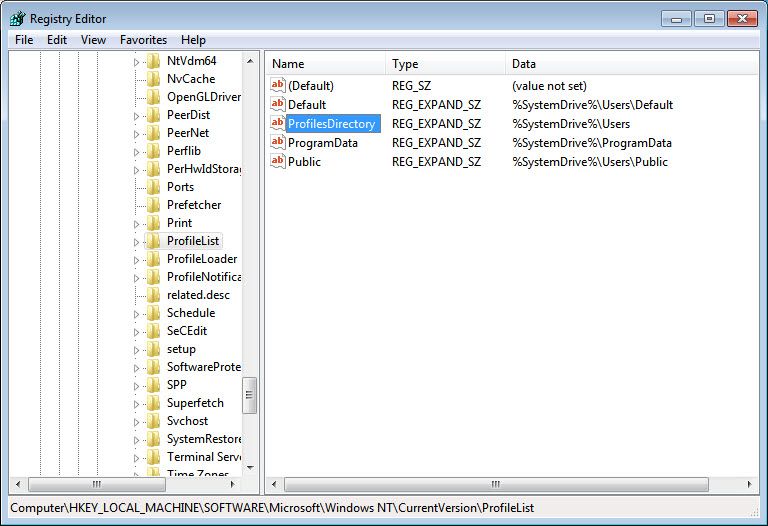Screen dimensions: 768x526
Task: Select the ProgramData value name
Action: (323, 143)
